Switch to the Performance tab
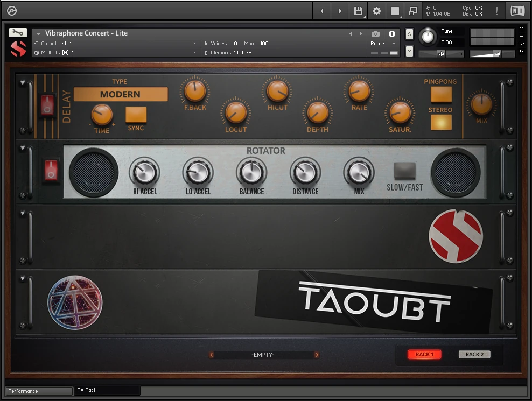This screenshot has width=532, height=401. pos(39,391)
